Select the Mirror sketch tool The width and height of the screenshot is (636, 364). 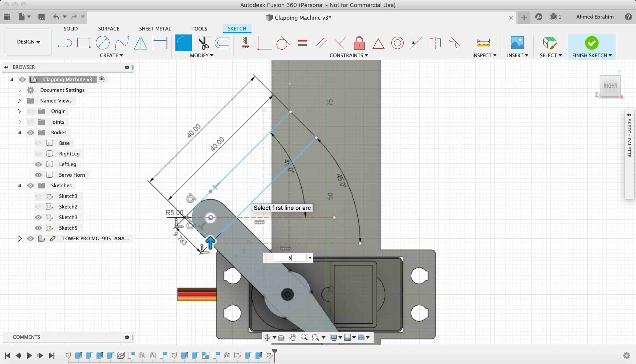pyautogui.click(x=141, y=43)
